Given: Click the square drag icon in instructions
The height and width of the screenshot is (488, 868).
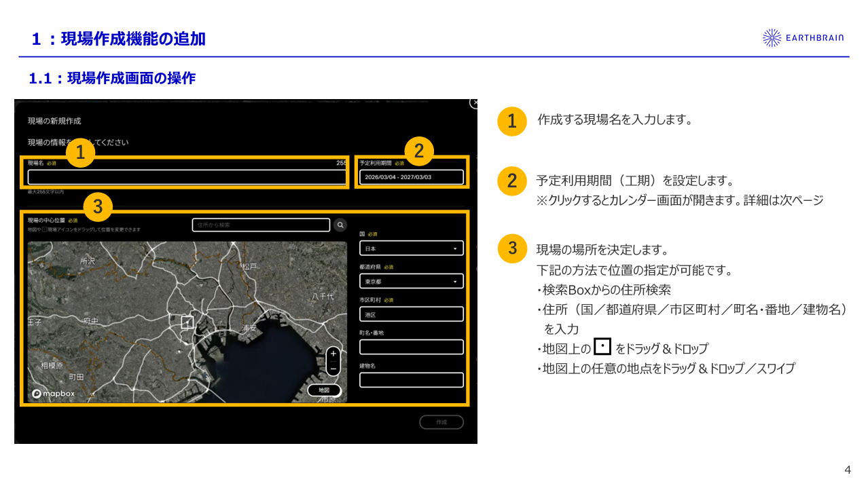Looking at the screenshot, I should [602, 347].
